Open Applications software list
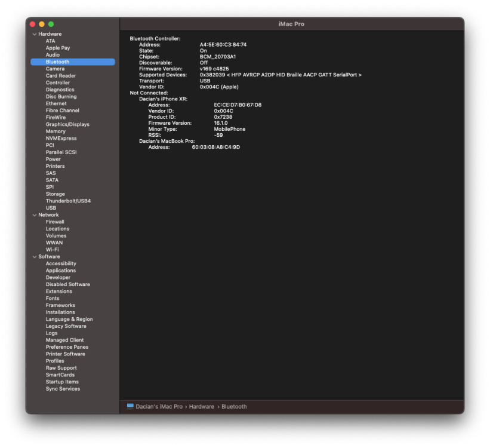The height and width of the screenshot is (448, 490). point(61,271)
